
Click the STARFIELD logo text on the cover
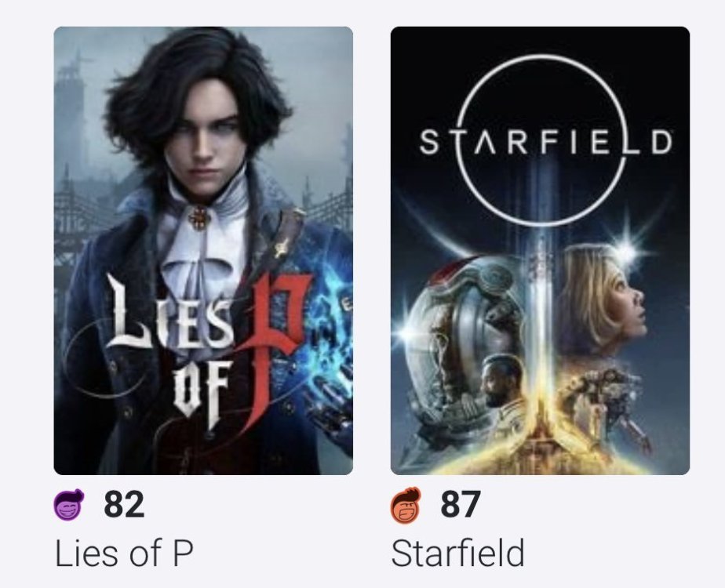click(546, 144)
